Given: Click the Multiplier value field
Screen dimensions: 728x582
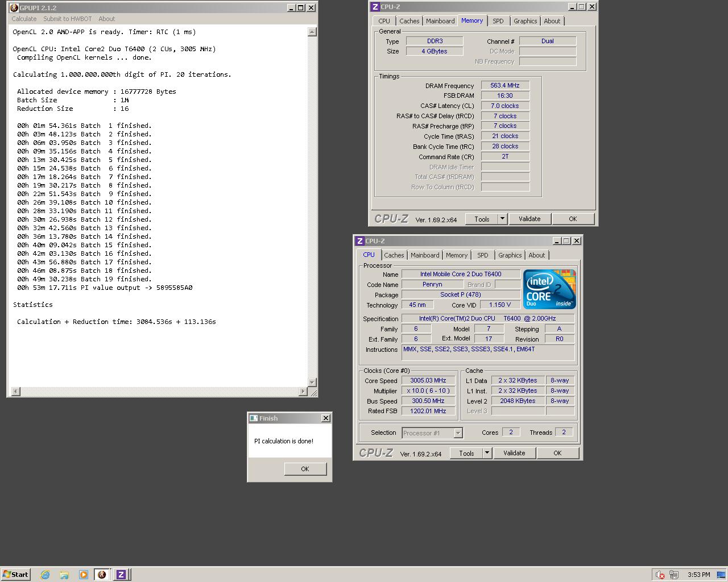Looking at the screenshot, I should pos(428,390).
